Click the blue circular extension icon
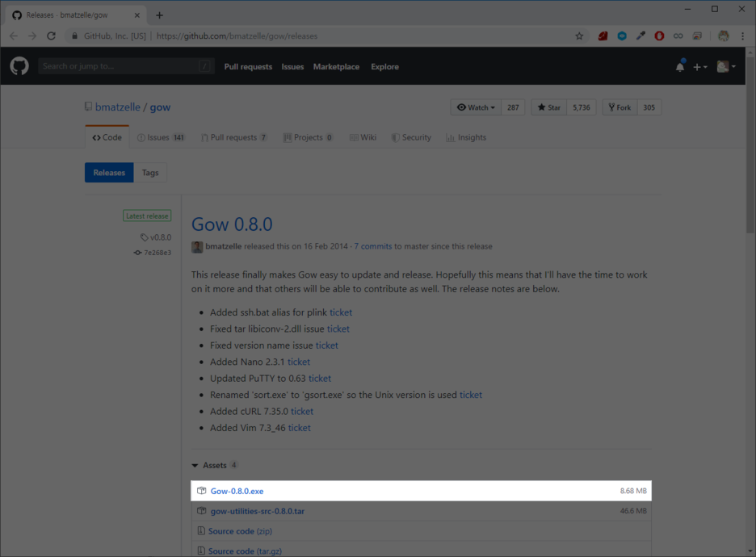Image resolution: width=756 pixels, height=557 pixels. [x=622, y=36]
